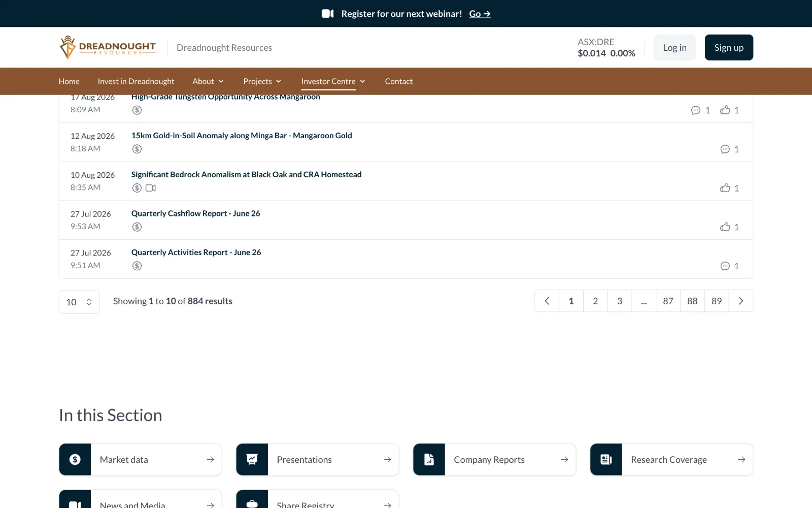This screenshot has height=508, width=812.
Task: Open the Contact nav item
Action: tap(399, 81)
